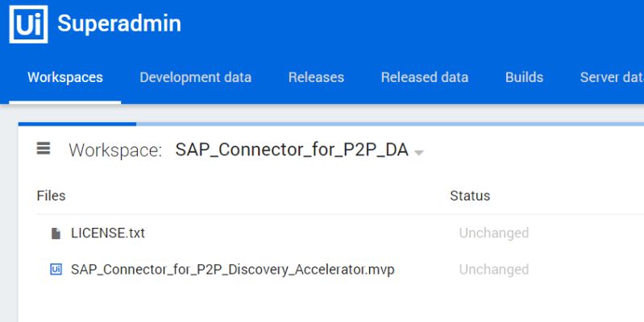This screenshot has width=644, height=322.
Task: Click the SAP Connector .mvp file icon
Action: pyautogui.click(x=56, y=270)
